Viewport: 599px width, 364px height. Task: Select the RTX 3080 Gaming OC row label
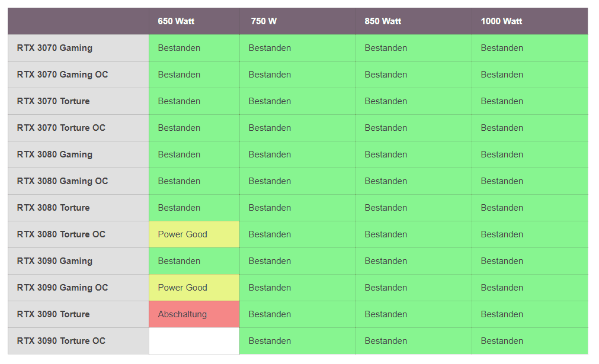[x=62, y=181]
